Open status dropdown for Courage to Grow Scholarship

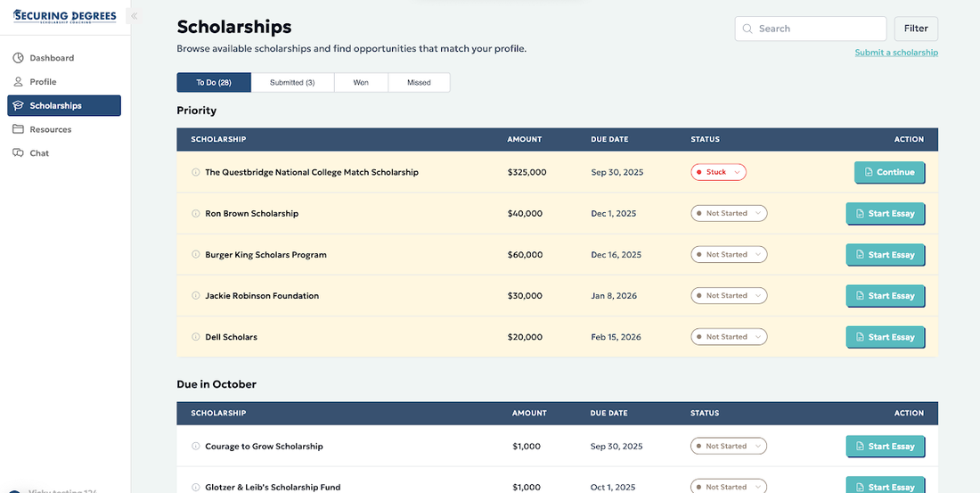coord(729,446)
